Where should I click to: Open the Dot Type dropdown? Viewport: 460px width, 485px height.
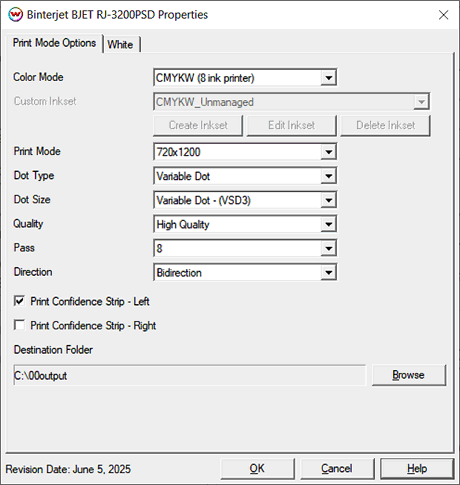[328, 176]
